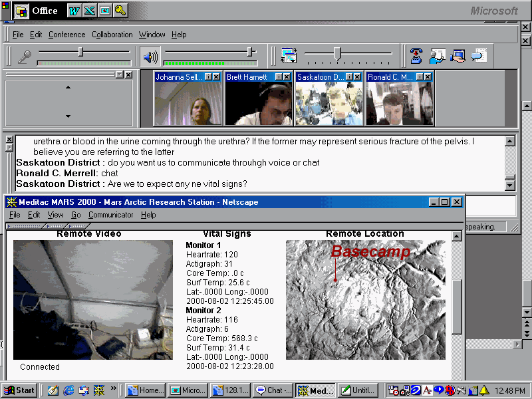Screen dimensions: 532x399
Task: Open the Window menu
Action: tap(152, 35)
